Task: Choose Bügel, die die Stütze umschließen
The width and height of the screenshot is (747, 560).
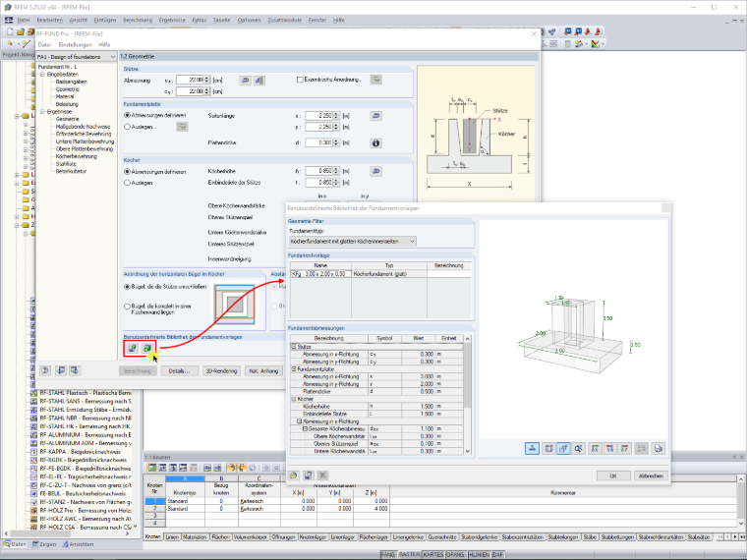Action: pos(127,287)
